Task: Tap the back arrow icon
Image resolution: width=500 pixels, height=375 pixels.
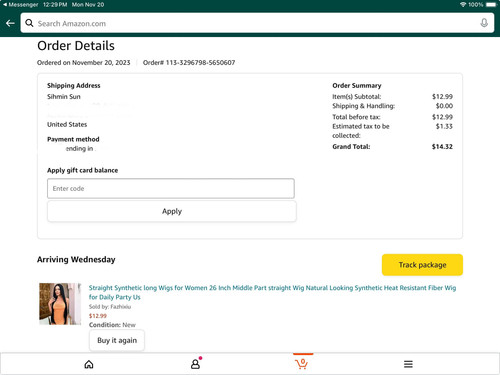Action: pyautogui.click(x=10, y=23)
